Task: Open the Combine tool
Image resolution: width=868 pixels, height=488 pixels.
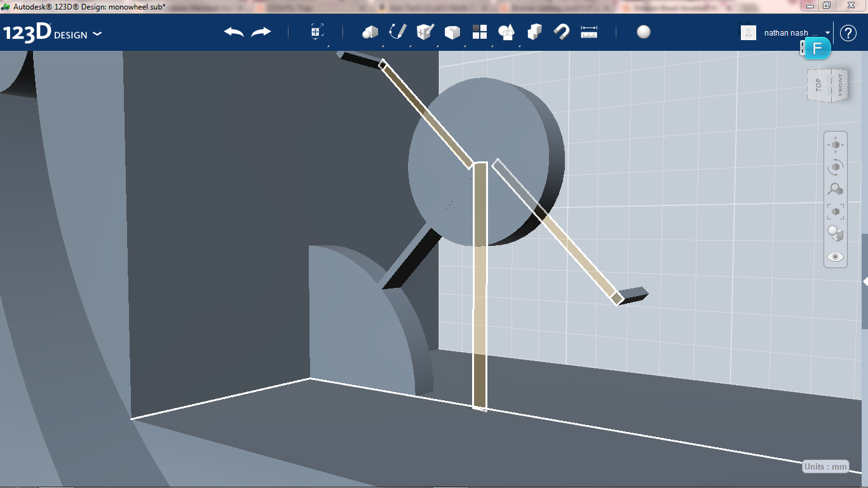Action: point(534,32)
